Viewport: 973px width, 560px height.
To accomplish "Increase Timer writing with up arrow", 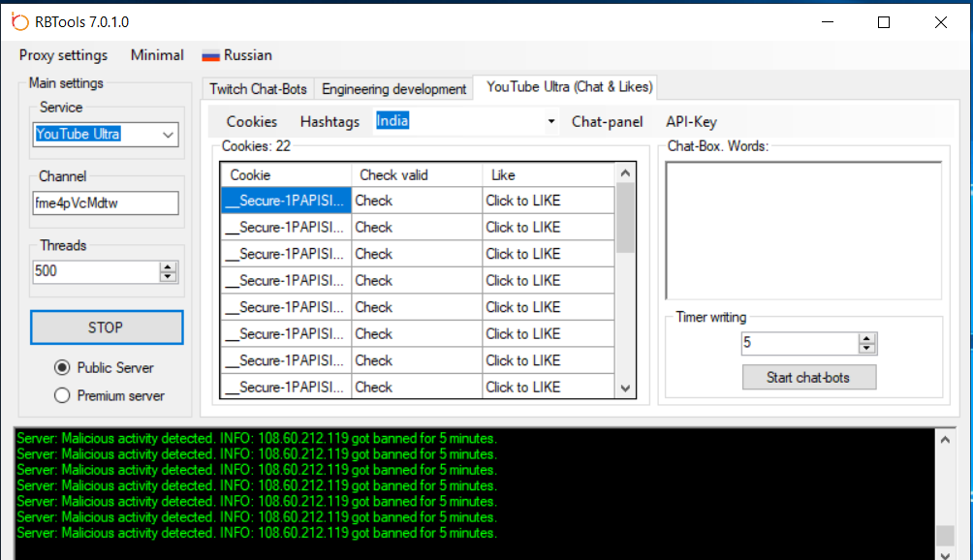I will [867, 338].
